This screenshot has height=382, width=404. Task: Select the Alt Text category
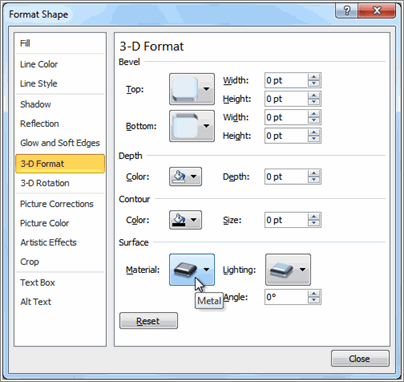pos(60,302)
